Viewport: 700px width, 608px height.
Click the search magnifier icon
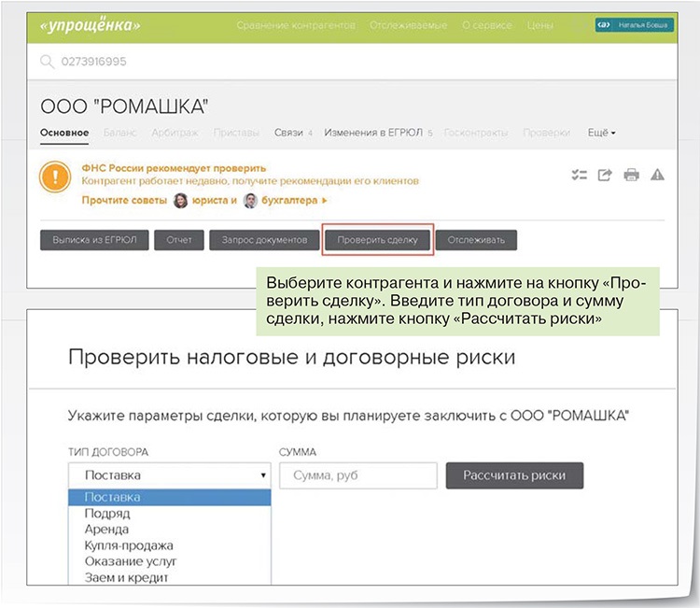(x=47, y=63)
